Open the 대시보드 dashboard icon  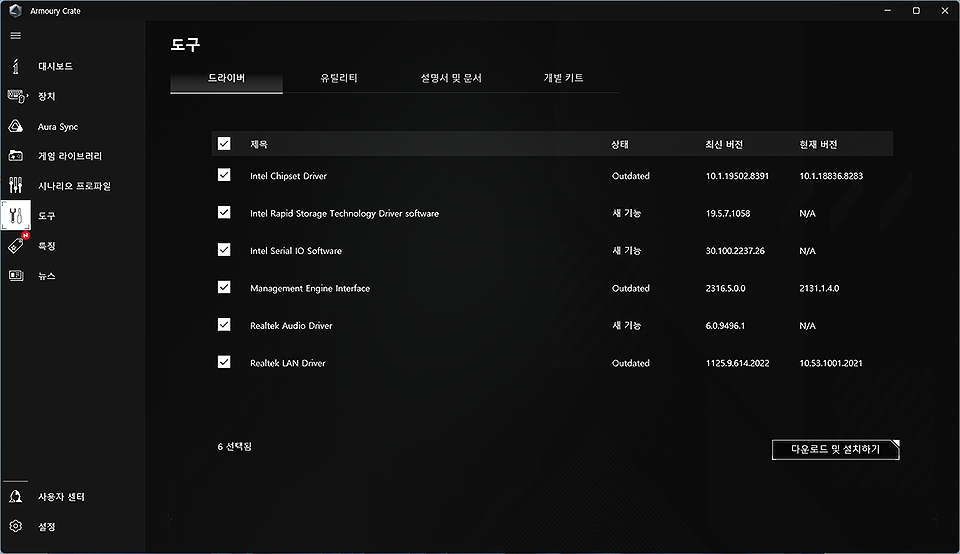click(15, 67)
